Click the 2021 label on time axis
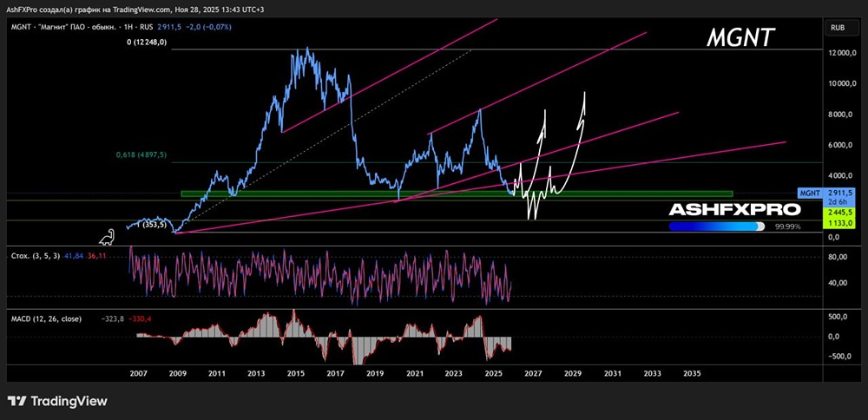 [x=415, y=373]
